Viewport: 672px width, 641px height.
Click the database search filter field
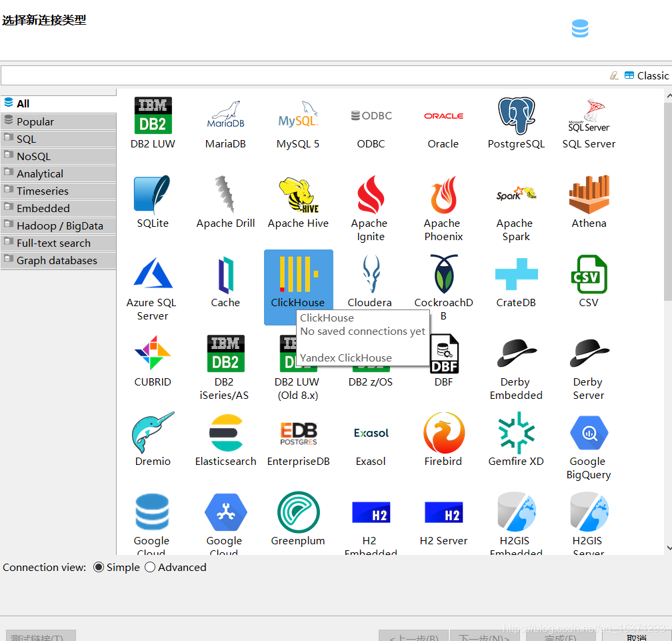pos(304,76)
